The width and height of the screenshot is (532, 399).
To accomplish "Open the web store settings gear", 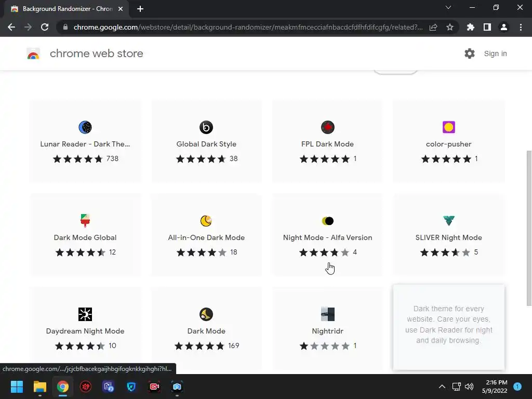I will [x=470, y=54].
